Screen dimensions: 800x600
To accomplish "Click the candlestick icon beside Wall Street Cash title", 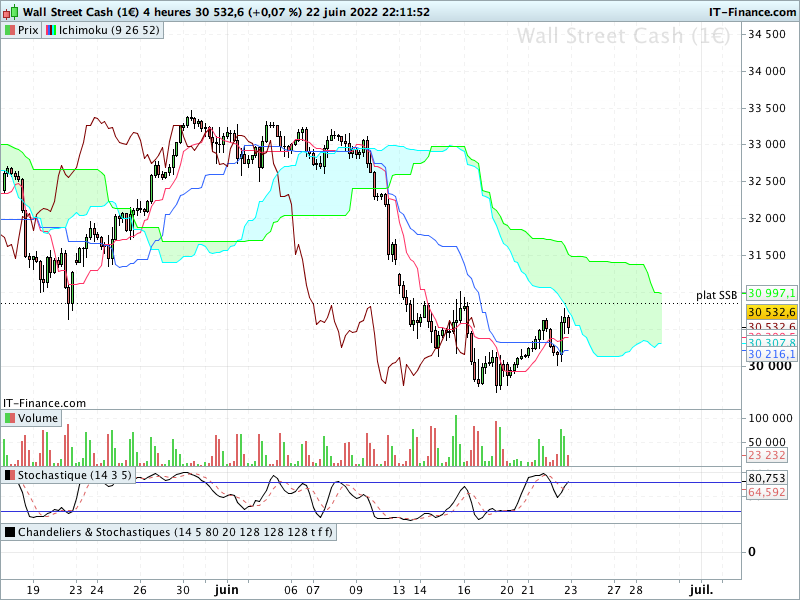I will click(11, 11).
